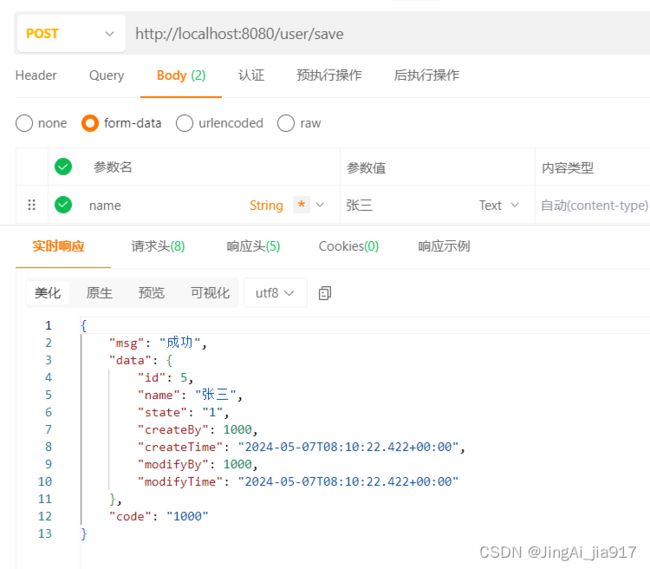Open the POST request method dropdown
Image resolution: width=650 pixels, height=569 pixels.
[71, 34]
